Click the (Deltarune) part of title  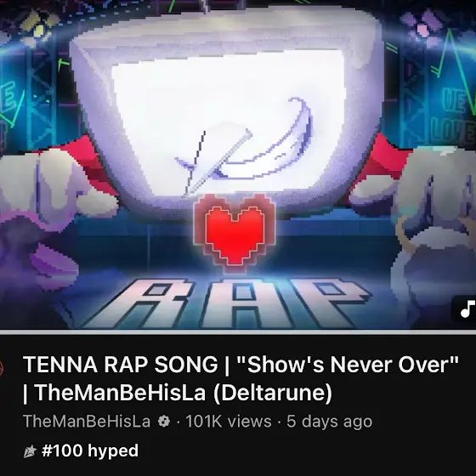[273, 392]
